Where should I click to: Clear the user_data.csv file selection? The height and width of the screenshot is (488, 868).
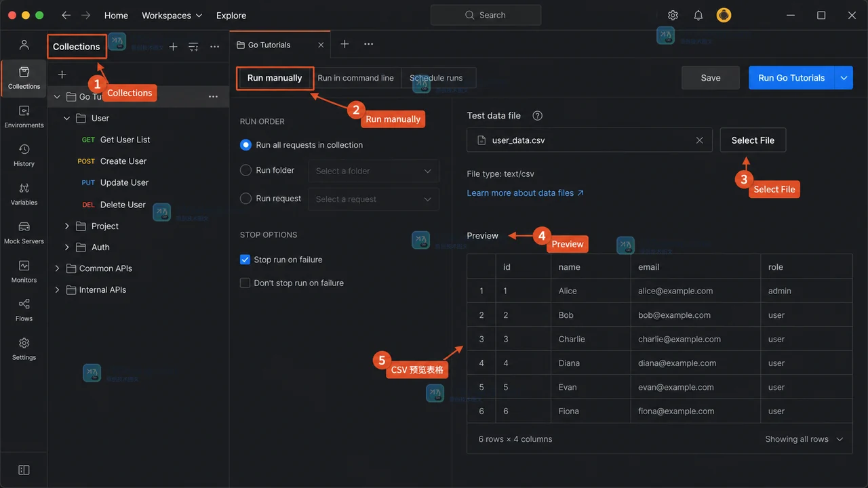pyautogui.click(x=699, y=140)
